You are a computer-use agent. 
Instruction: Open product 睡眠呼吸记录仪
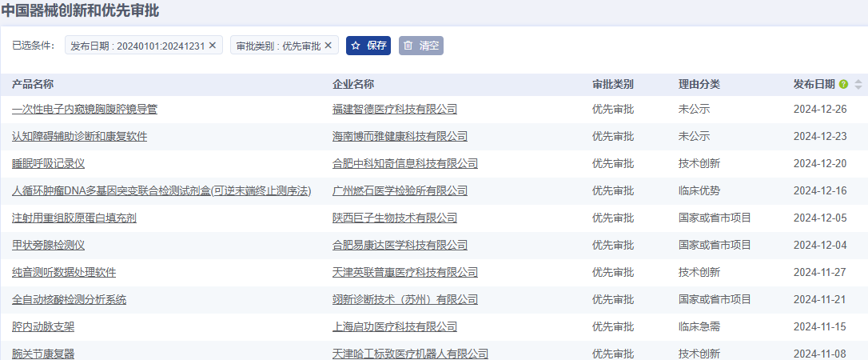(48, 163)
